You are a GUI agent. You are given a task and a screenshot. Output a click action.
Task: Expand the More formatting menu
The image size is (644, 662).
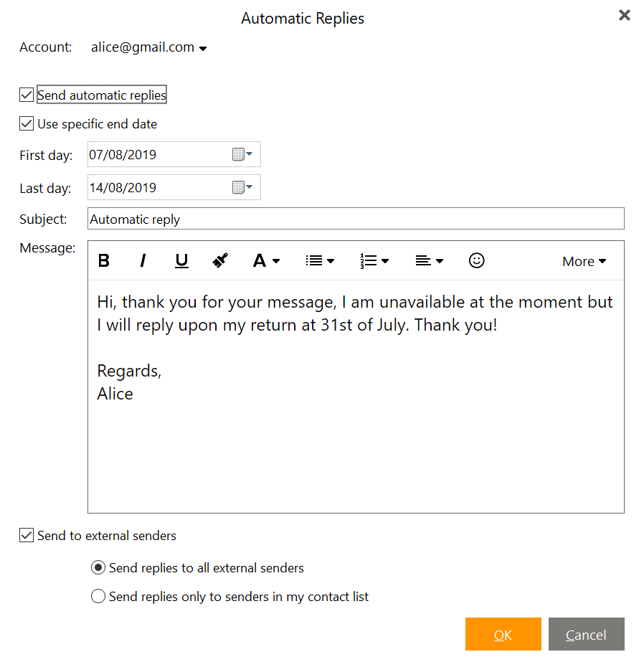click(584, 261)
